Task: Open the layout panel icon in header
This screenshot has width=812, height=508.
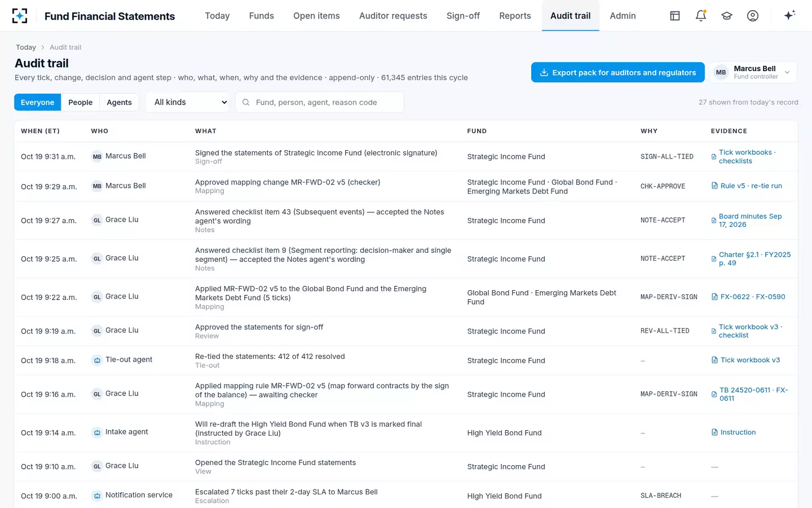Action: pos(675,16)
